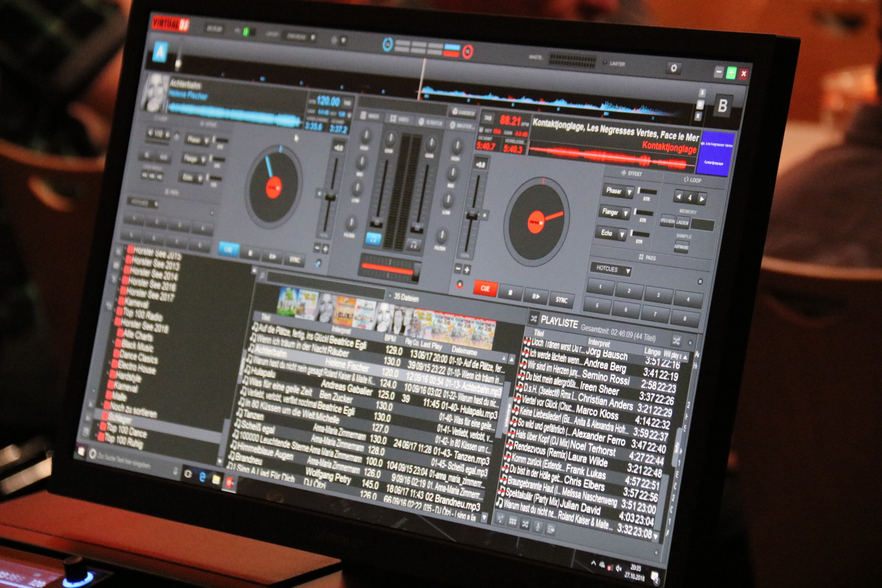882x588 pixels.
Task: Open deck B Echo effect dropdown
Action: tap(622, 235)
